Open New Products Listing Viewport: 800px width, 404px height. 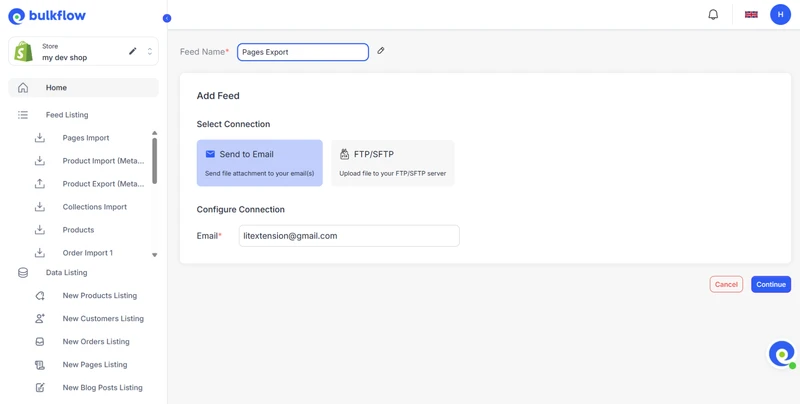pyautogui.click(x=100, y=295)
